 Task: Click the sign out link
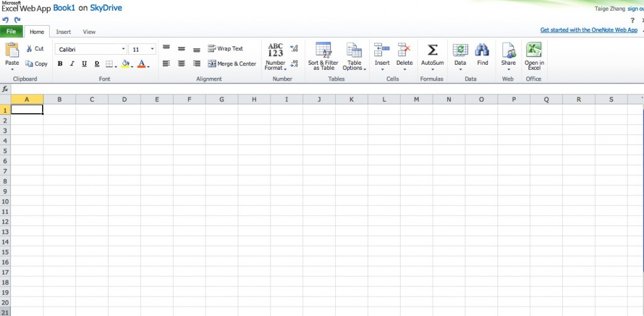click(636, 9)
